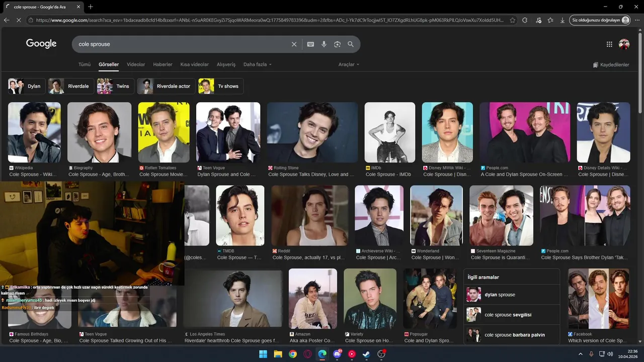Viewport: 644px width, 362px height.
Task: Open the Wonderland image result
Action: (x=436, y=215)
